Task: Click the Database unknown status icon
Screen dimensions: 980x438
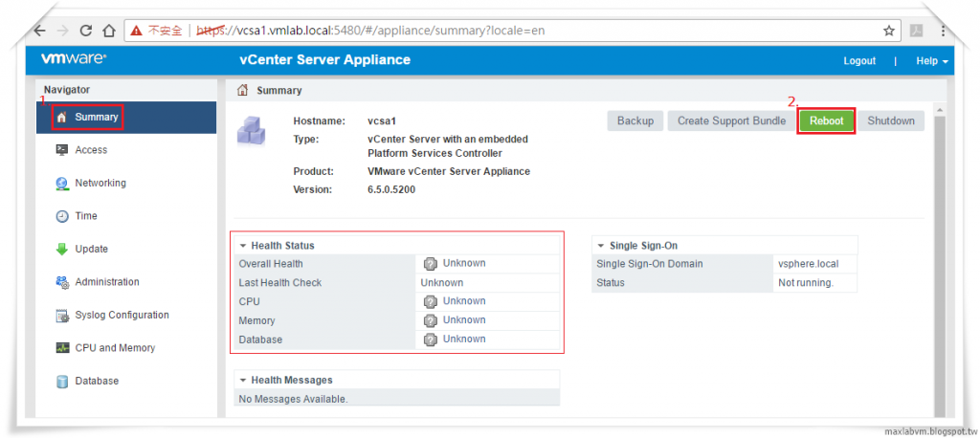Action: click(430, 339)
